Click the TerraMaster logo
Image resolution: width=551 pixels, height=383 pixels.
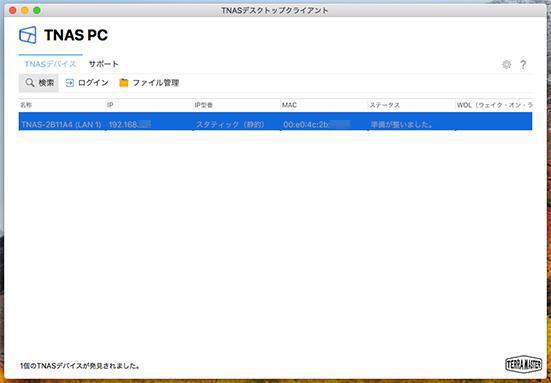point(524,364)
